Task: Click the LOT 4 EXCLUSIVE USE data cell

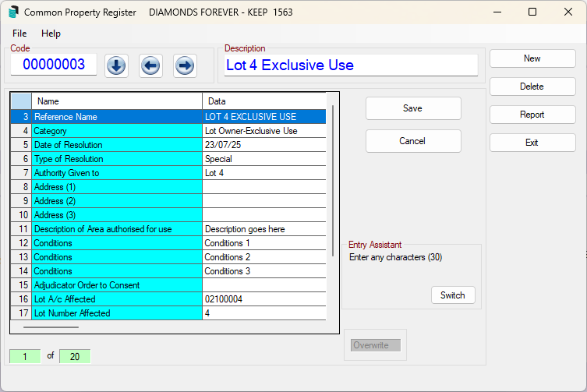Action: tap(264, 117)
